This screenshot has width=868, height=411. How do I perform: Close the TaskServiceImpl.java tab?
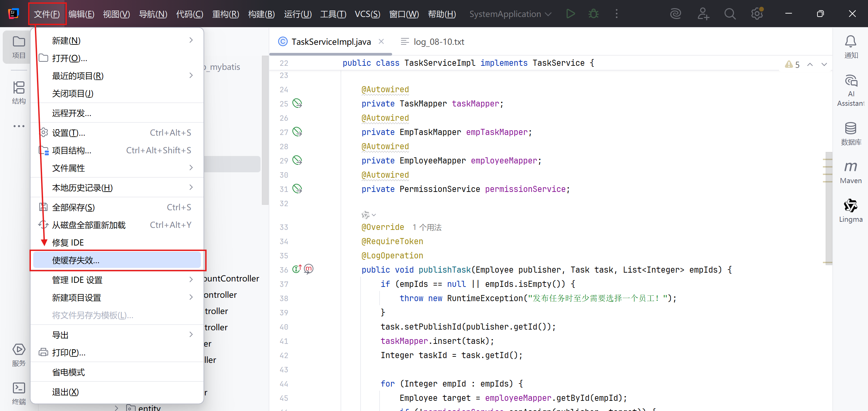[x=381, y=41]
